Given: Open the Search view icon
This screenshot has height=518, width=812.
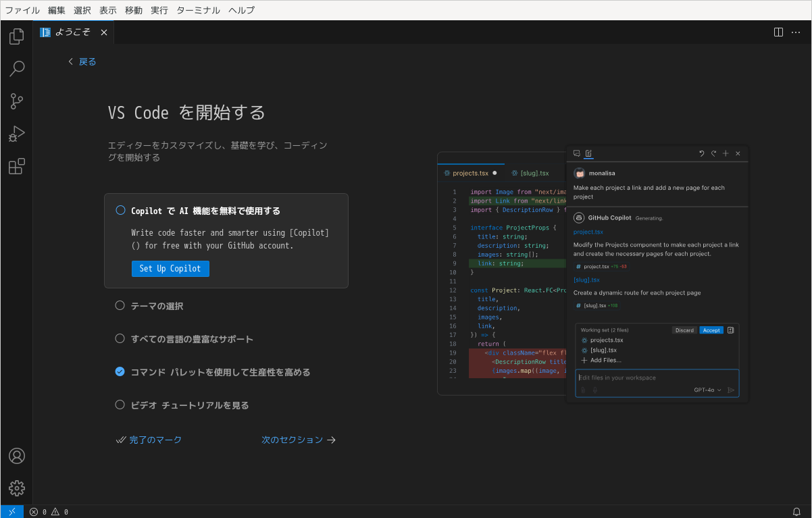Looking at the screenshot, I should [x=17, y=68].
